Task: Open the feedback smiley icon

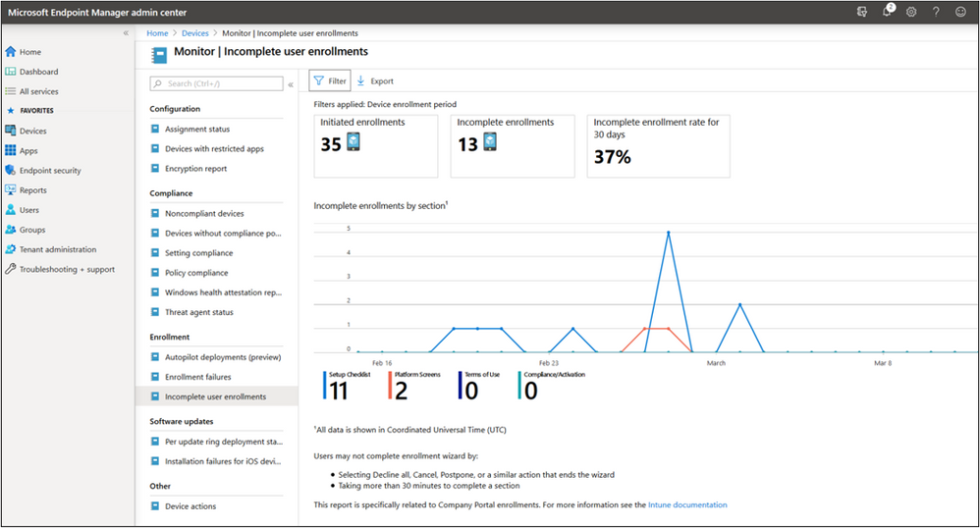Action: click(x=960, y=12)
